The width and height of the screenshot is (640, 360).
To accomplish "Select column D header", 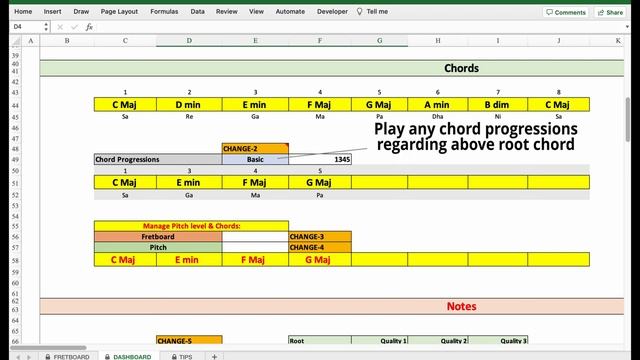I will tap(189, 40).
